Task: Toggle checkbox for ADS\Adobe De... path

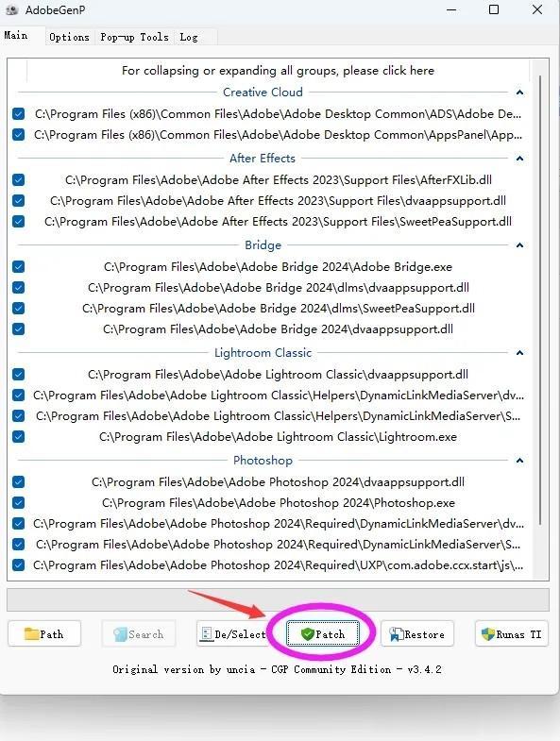Action: coord(19,114)
